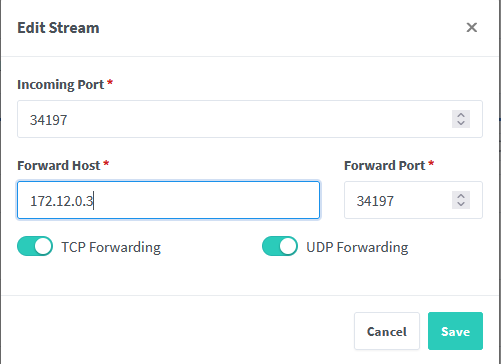Image resolution: width=501 pixels, height=364 pixels.
Task: Cancel editing the stream
Action: 387,331
